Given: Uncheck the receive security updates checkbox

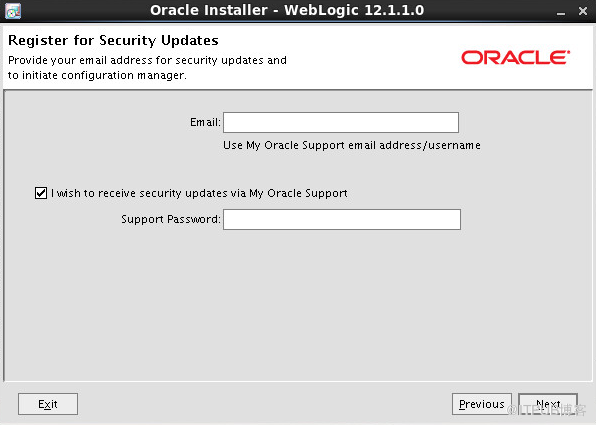Looking at the screenshot, I should click(41, 193).
